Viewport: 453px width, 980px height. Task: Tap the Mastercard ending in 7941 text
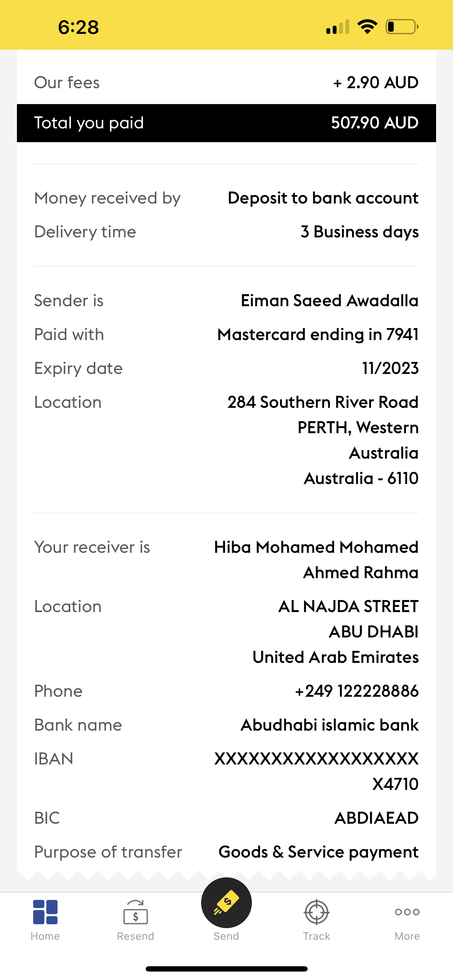(318, 334)
